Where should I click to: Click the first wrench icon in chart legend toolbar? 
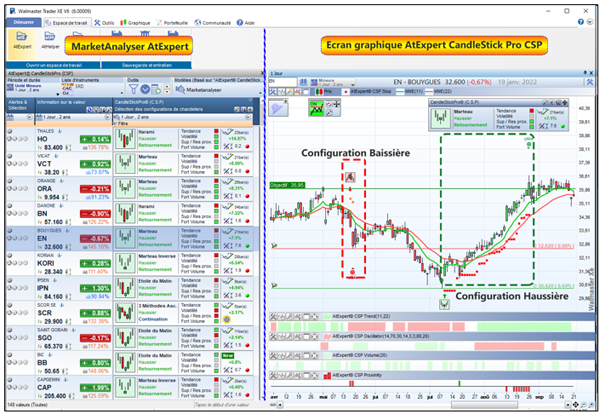coord(273,92)
